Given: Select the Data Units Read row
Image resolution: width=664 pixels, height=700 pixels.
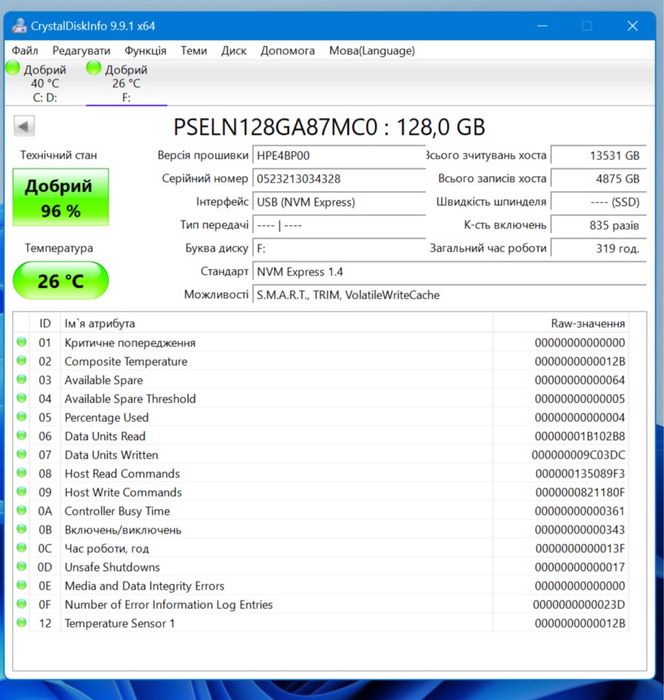Looking at the screenshot, I should point(321,436).
